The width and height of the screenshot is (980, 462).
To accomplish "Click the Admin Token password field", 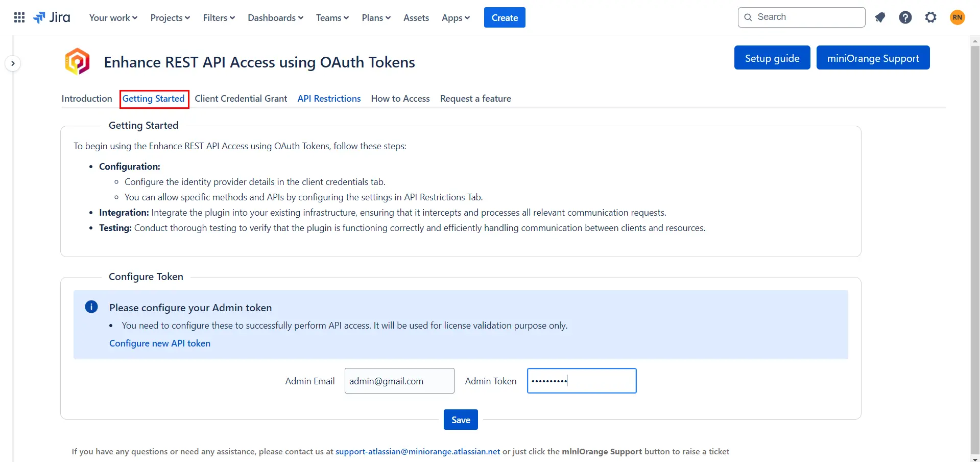I will pyautogui.click(x=582, y=381).
